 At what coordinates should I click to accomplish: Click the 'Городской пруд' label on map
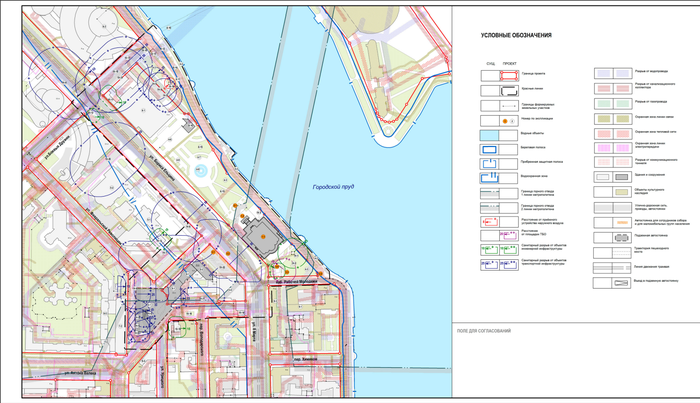(x=330, y=187)
